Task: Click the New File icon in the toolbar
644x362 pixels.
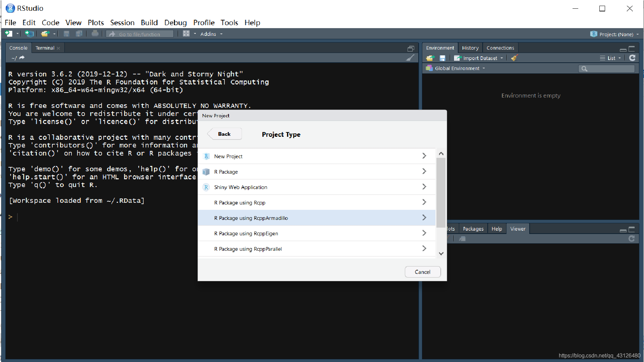Action: click(9, 34)
